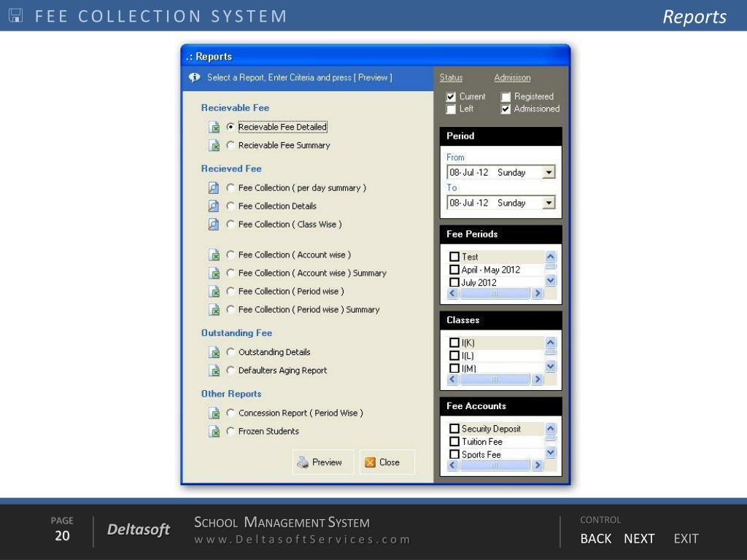The height and width of the screenshot is (560, 747).
Task: Tick the Test fee period checkbox
Action: coord(454,257)
